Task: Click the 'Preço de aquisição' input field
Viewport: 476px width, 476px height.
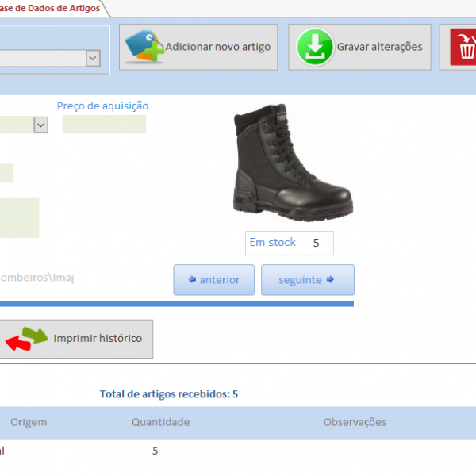Action: [x=104, y=125]
